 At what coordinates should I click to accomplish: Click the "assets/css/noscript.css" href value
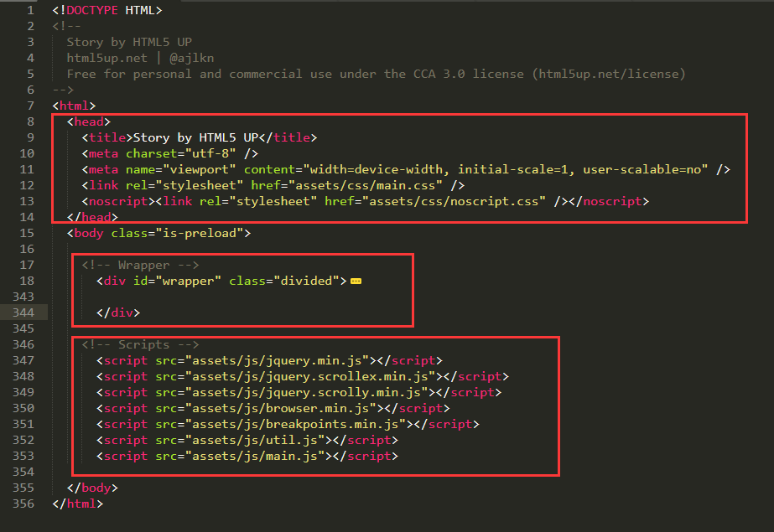[454, 201]
